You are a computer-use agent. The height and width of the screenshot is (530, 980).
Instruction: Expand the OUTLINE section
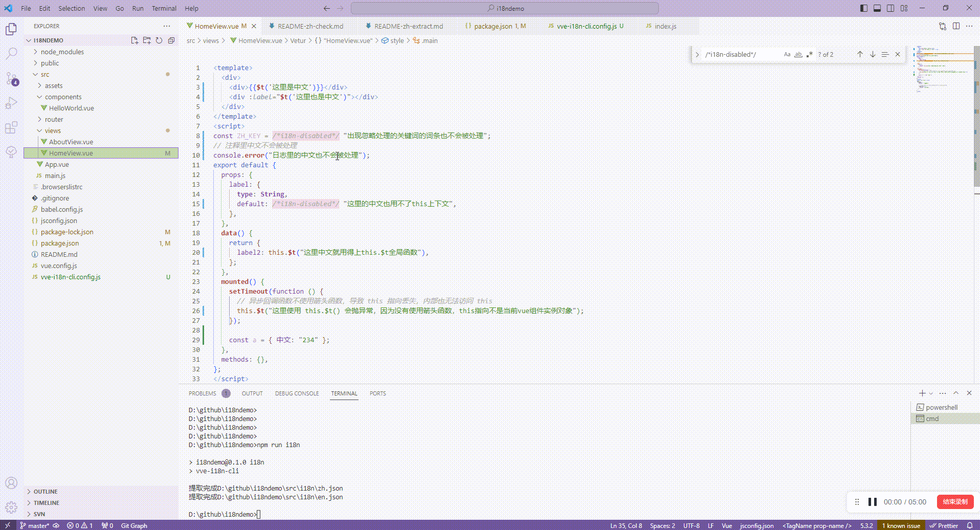tap(45, 492)
